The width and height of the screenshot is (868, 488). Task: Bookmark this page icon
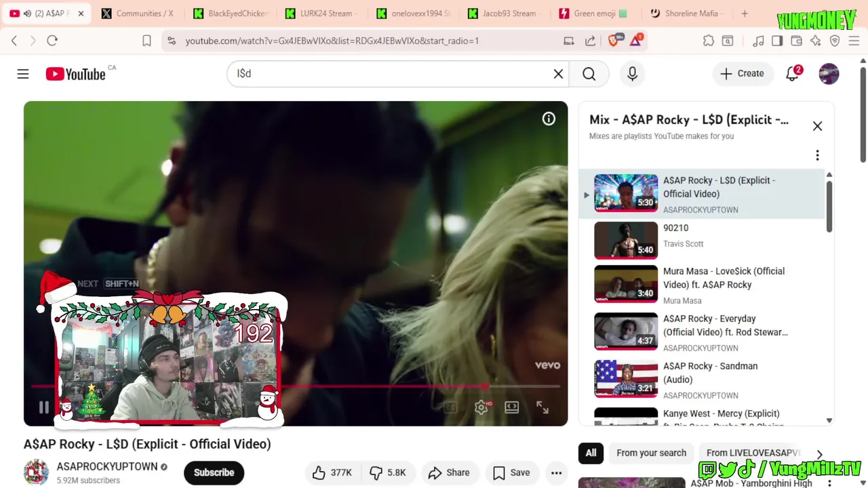[146, 41]
